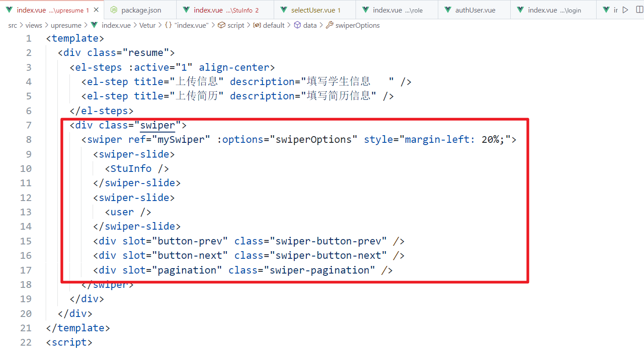Click the margin-left: 20% style value
Viewport: 644px width, 351px height.
[x=454, y=140]
